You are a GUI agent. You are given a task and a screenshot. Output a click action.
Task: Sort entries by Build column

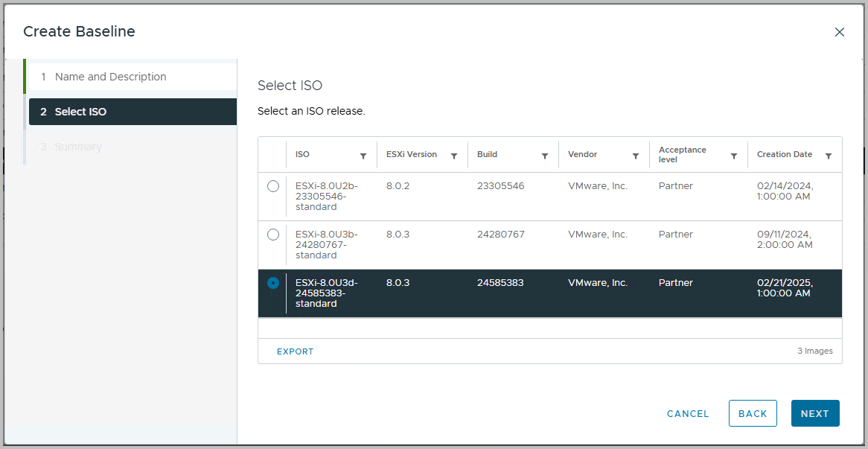click(x=487, y=153)
